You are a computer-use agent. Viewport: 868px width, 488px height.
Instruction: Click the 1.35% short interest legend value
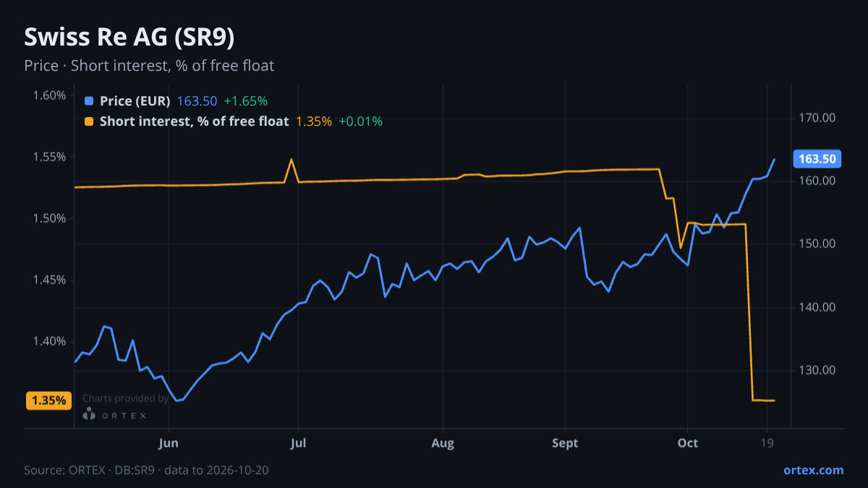(314, 121)
